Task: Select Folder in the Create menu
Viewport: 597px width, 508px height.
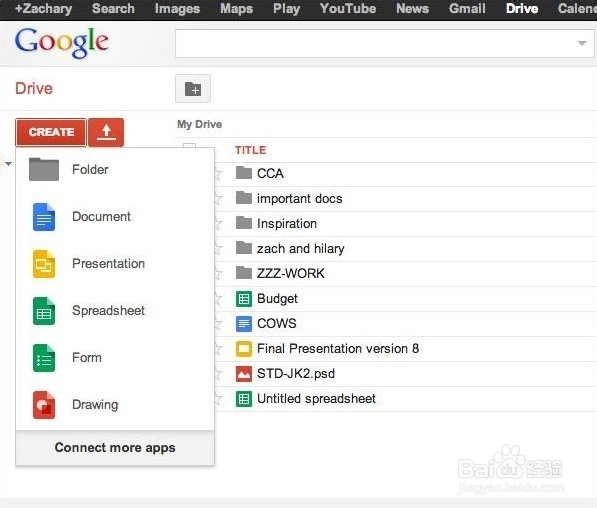Action: click(90, 169)
